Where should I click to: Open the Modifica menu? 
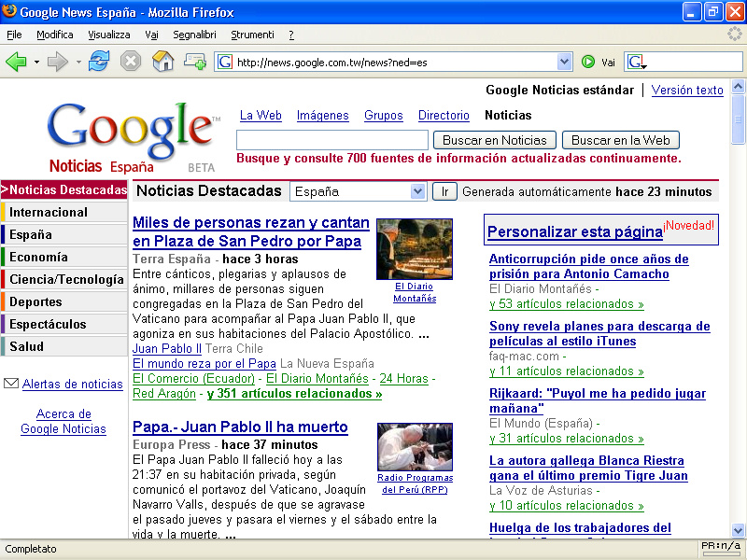(x=55, y=35)
